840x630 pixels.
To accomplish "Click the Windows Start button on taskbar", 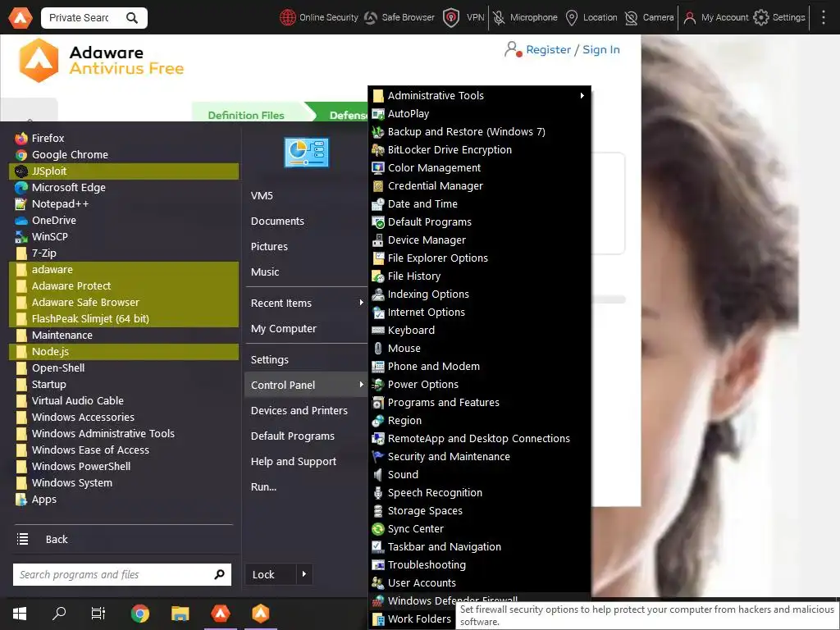I will tap(20, 614).
